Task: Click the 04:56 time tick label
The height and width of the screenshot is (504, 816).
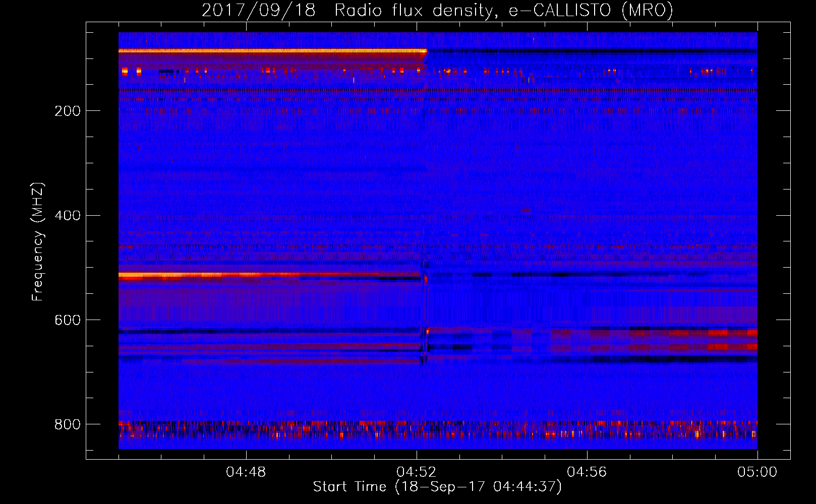Action: pos(587,472)
